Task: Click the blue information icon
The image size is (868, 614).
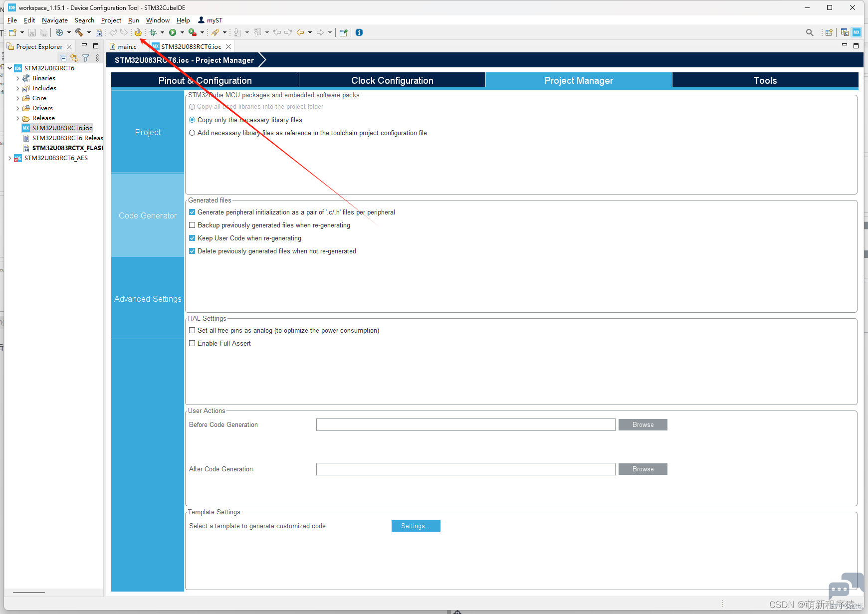Action: (359, 32)
